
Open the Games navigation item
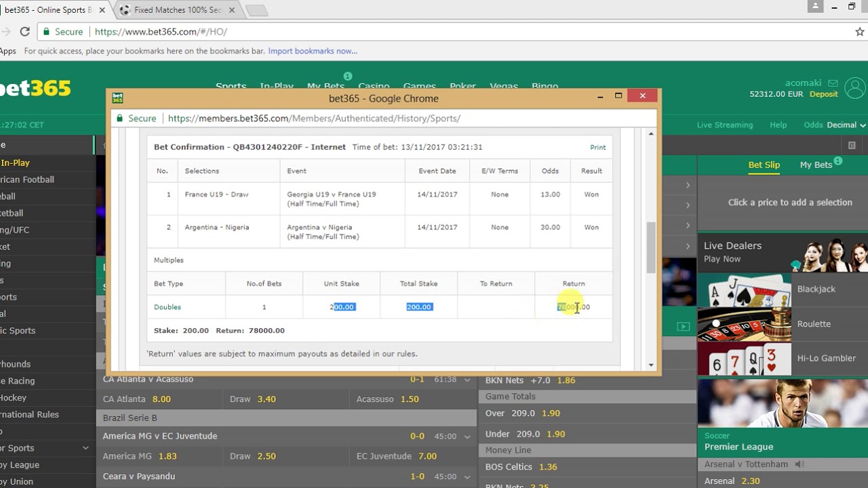click(x=419, y=86)
